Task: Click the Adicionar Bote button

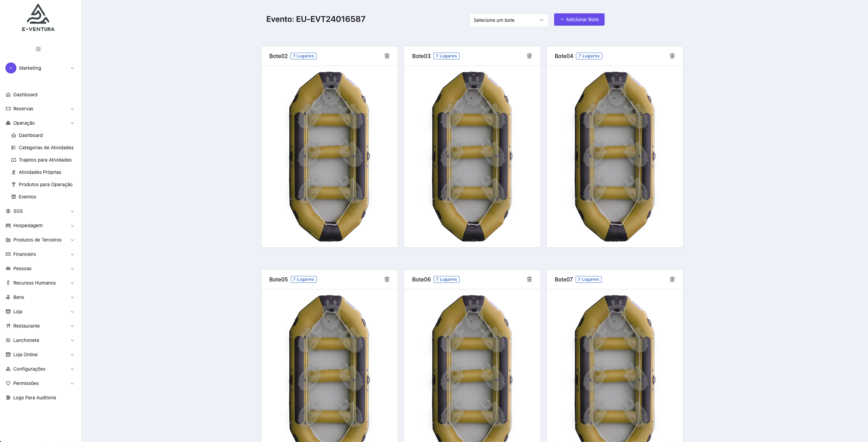Action: point(579,19)
